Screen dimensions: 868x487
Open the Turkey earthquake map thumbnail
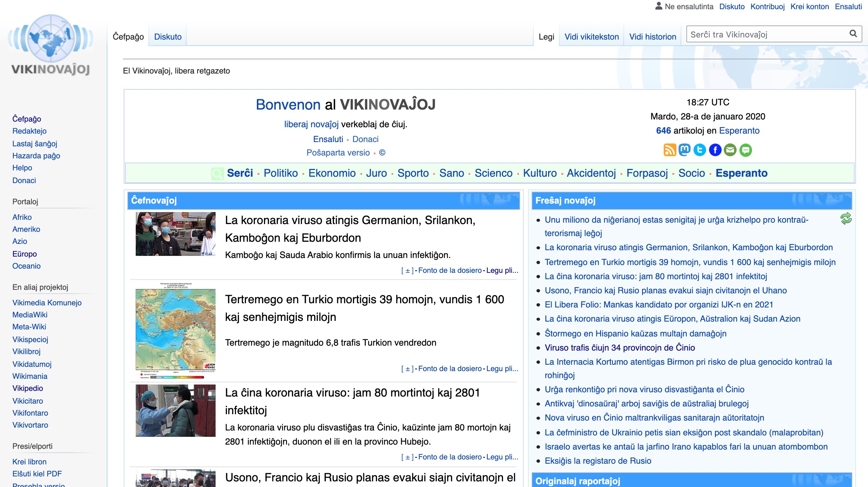pyautogui.click(x=176, y=330)
